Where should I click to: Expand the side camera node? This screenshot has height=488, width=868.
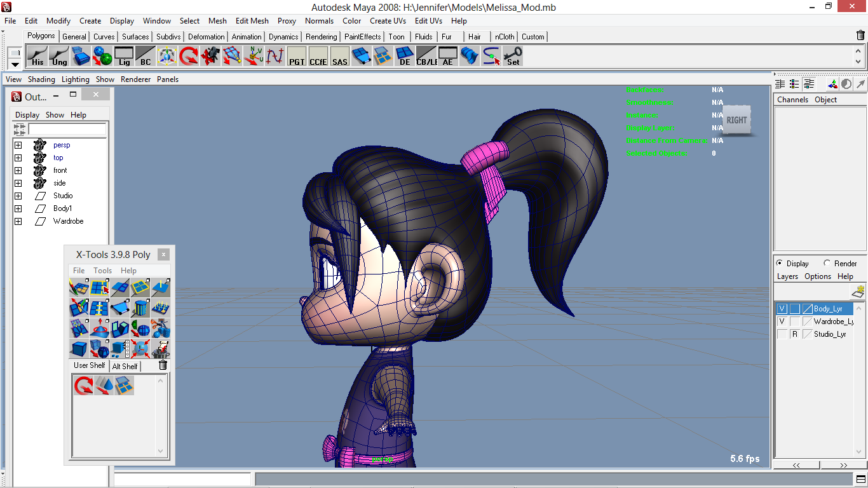point(18,183)
